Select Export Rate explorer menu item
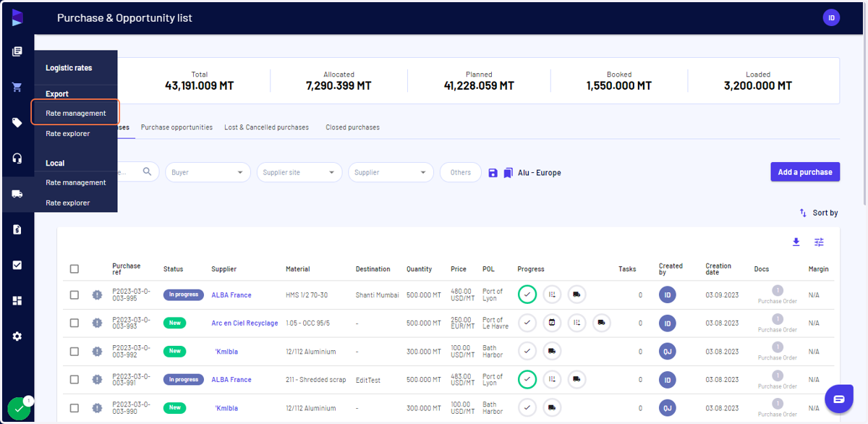The width and height of the screenshot is (868, 424). click(68, 133)
